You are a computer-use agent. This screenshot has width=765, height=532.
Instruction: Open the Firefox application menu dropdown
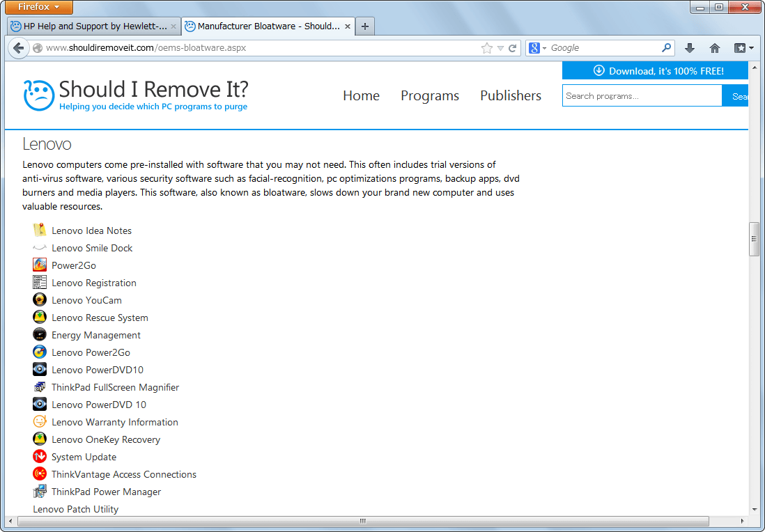pos(38,7)
